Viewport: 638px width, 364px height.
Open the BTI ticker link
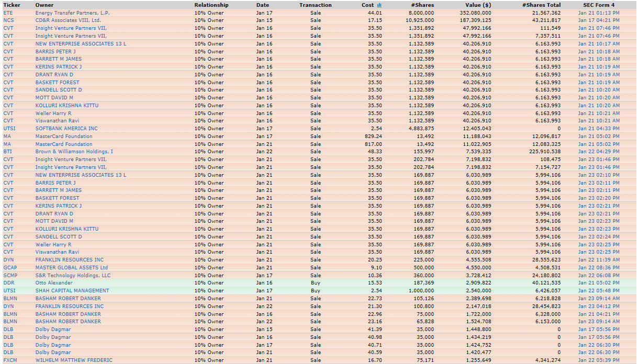click(8, 152)
